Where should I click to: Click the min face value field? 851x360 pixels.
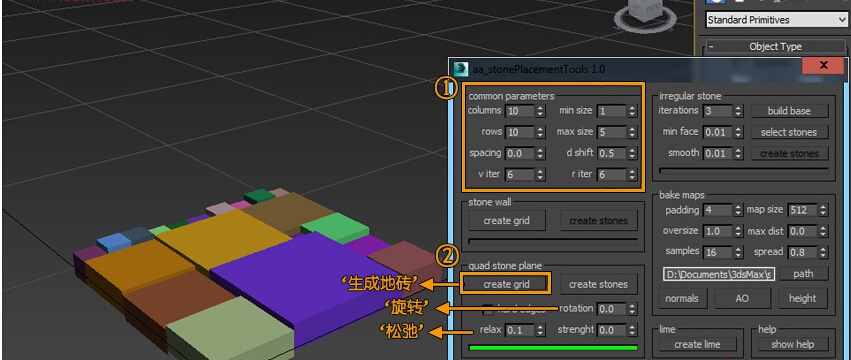click(x=717, y=132)
